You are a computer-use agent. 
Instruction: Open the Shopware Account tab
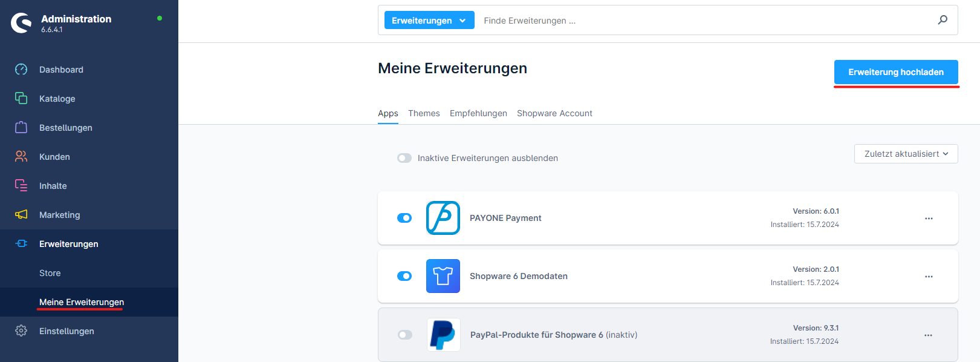tap(554, 113)
